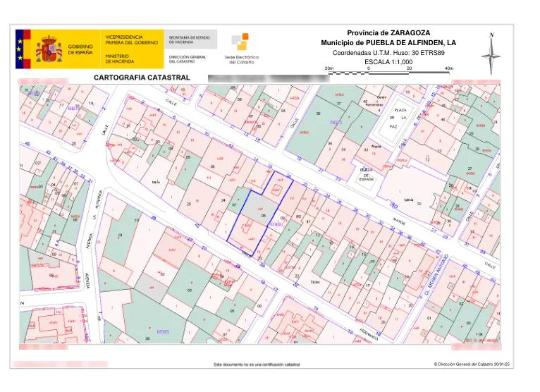Screen dimensions: 540x392
Task: Click the certification disclaimer footer text
Action: (257, 365)
